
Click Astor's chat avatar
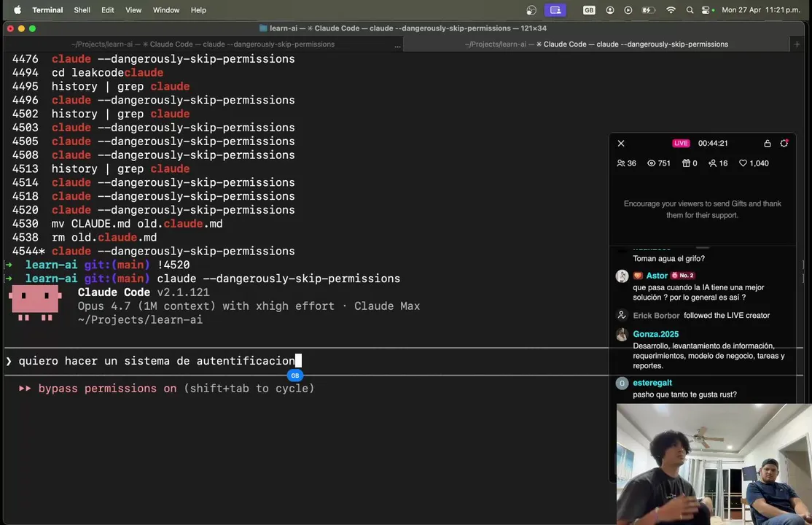coord(622,276)
